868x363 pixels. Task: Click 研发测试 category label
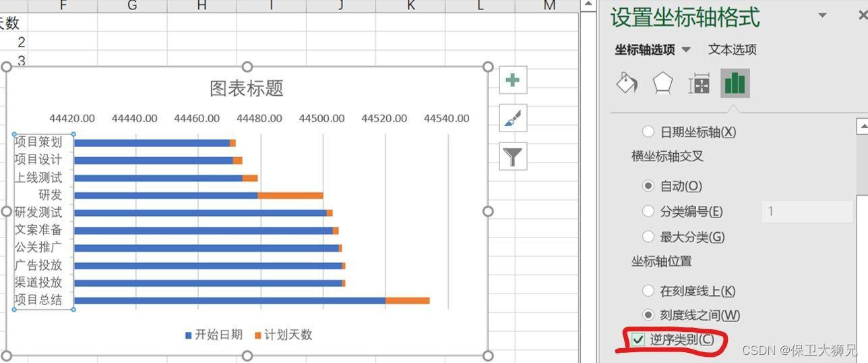38,213
